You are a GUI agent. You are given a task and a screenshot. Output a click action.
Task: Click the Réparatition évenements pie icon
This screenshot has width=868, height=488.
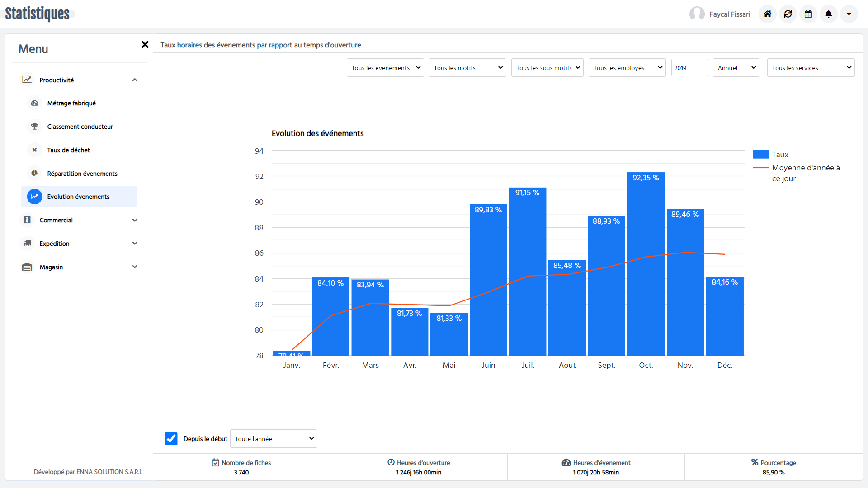point(34,174)
